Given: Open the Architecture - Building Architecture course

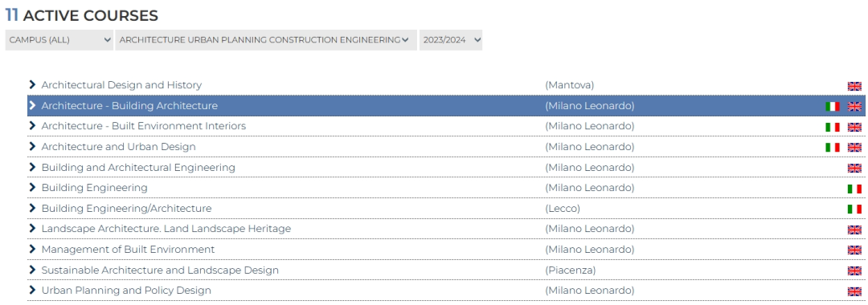Looking at the screenshot, I should pos(129,105).
